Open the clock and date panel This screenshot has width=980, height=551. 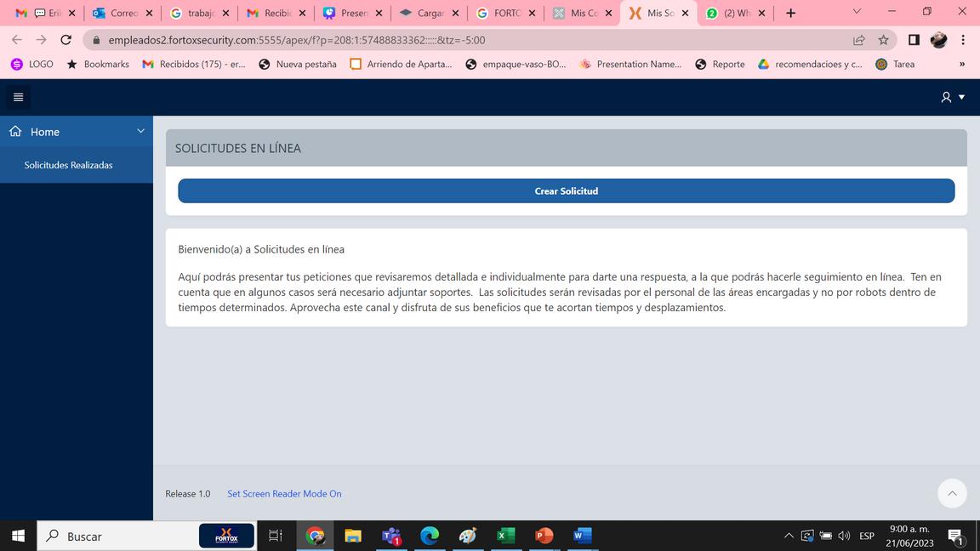coord(909,536)
